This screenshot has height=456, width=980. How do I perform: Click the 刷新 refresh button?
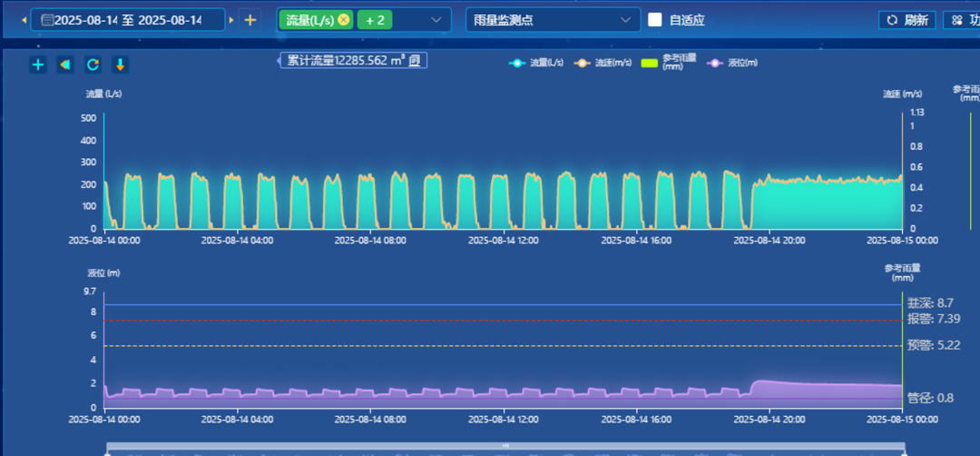tap(906, 20)
